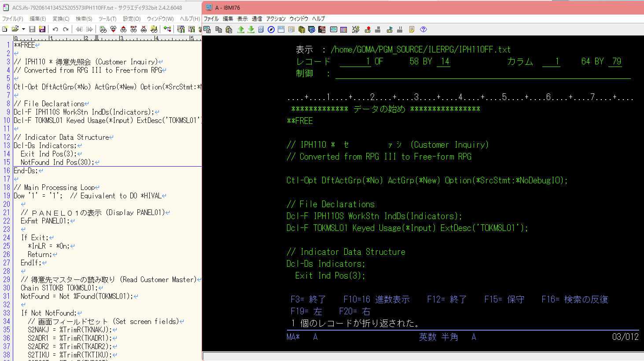
Task: Redo the edit in Sakura Editor
Action: click(66, 29)
